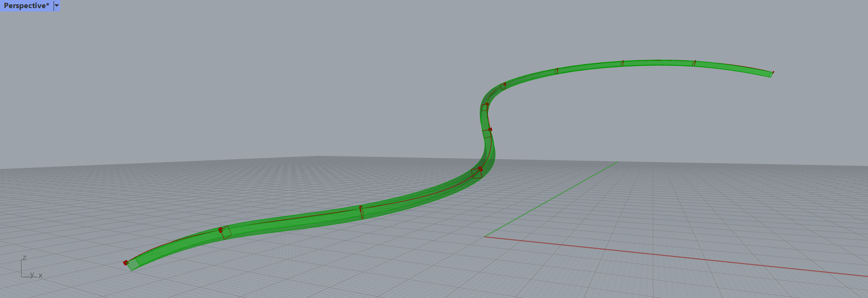Select second red point from sweep's left end
868x298 pixels.
tap(221, 230)
